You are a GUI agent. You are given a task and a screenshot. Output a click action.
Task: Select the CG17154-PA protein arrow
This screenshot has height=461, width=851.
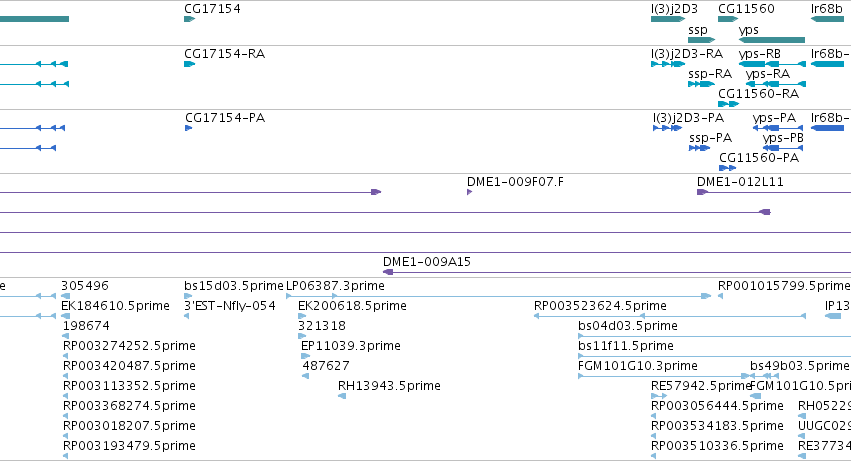[x=188, y=128]
